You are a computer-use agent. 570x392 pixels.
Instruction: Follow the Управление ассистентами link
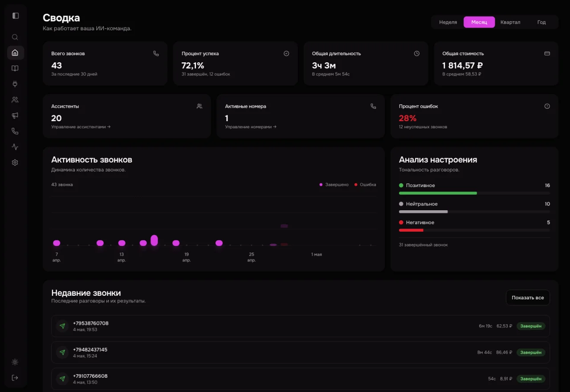click(81, 127)
